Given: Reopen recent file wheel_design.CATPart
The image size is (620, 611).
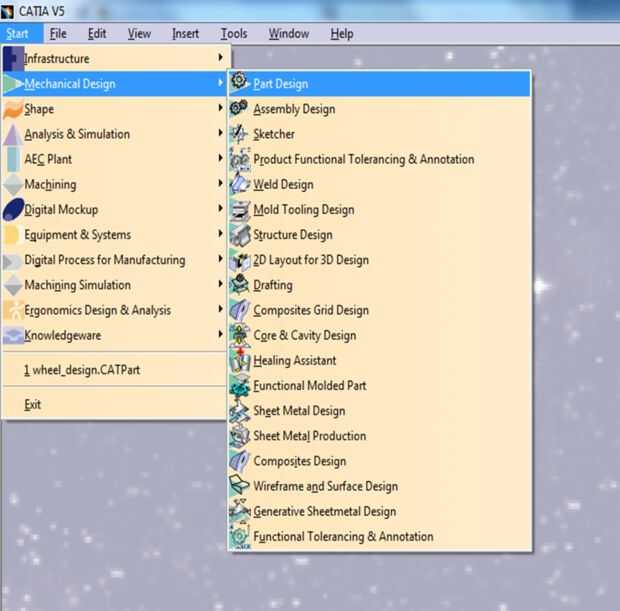Looking at the screenshot, I should [x=115, y=370].
